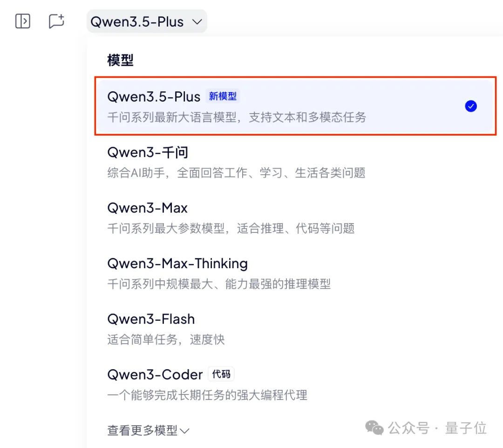The height and width of the screenshot is (448, 503).
Task: Click the Qwen3-Flash description 适合简单任务，速度快
Action: (166, 339)
